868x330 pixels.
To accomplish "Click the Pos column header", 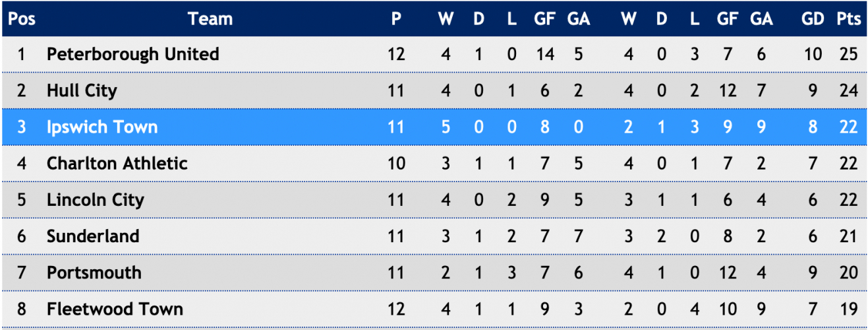I will coord(22,19).
